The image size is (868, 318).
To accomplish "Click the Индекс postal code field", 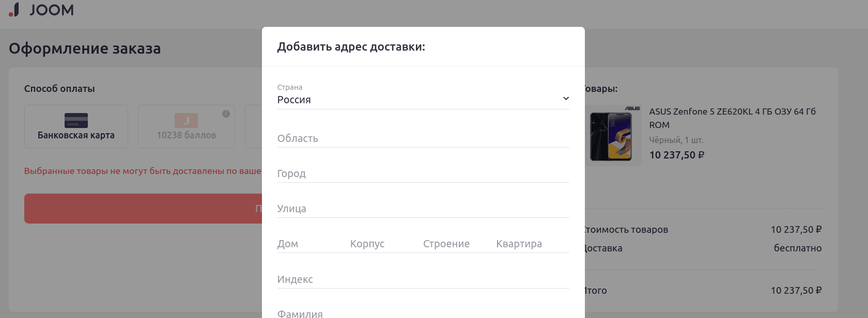I will point(423,279).
